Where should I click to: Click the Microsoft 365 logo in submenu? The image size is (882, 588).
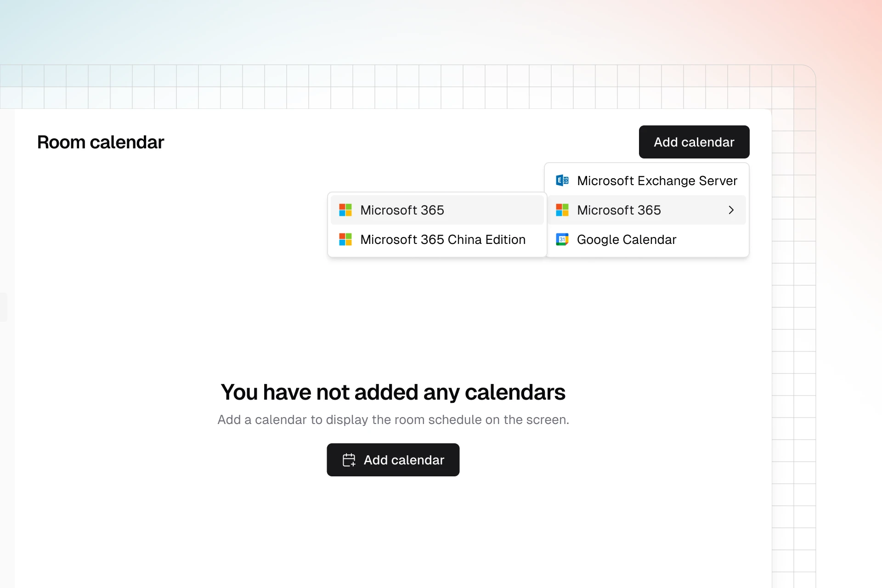pos(345,210)
